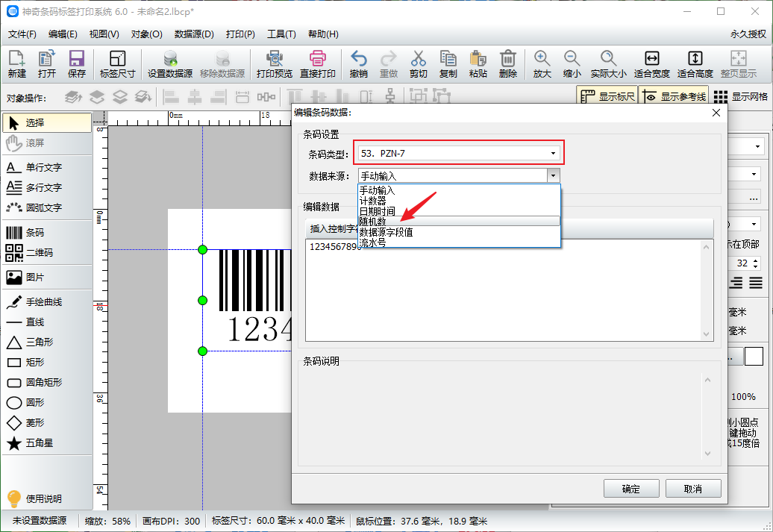Choose 计数器 from data source list
Image resolution: width=773 pixels, height=532 pixels.
click(459, 201)
